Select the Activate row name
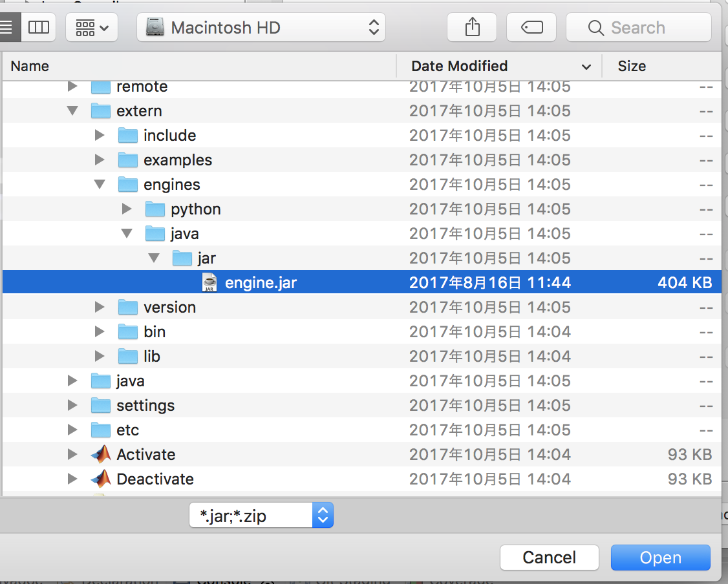Viewport: 728px width, 584px height. [x=145, y=455]
